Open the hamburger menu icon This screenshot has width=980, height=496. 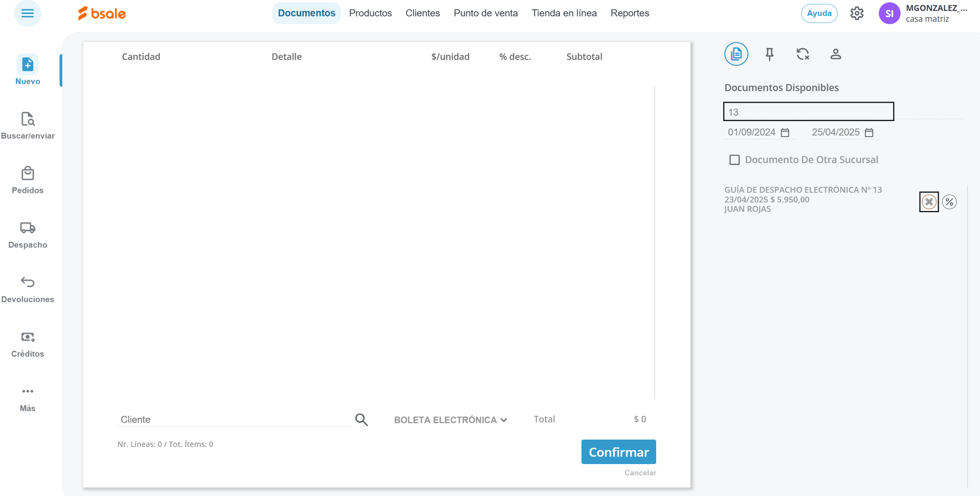coord(27,13)
